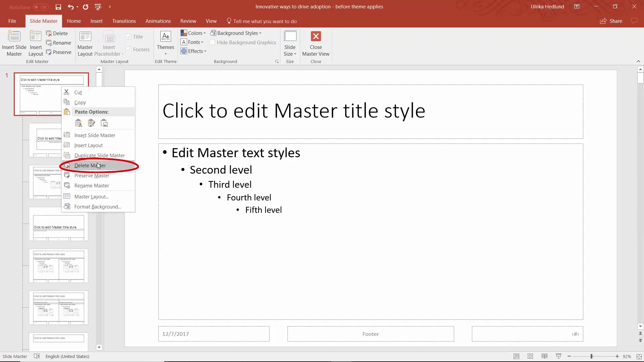Click the Close Master View button
Viewport: 644px width, 362px height.
(316, 44)
